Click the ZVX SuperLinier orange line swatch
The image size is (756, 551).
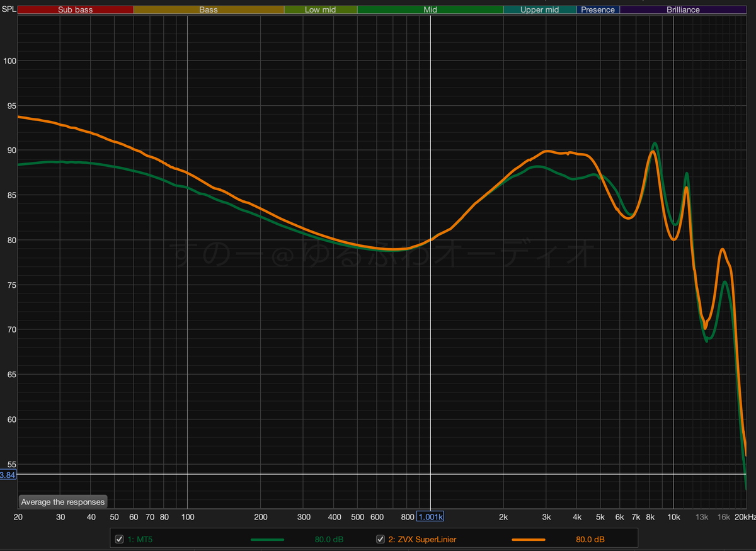click(x=529, y=540)
